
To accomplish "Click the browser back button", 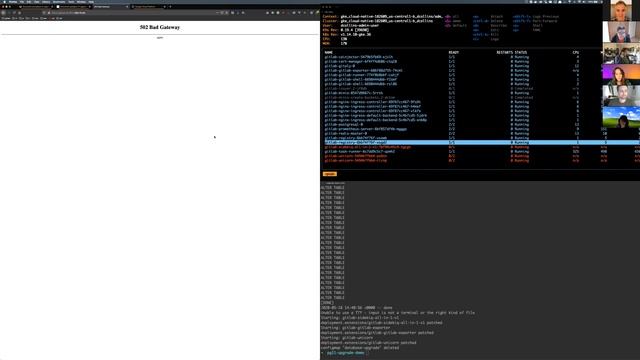I will click(x=4, y=13).
